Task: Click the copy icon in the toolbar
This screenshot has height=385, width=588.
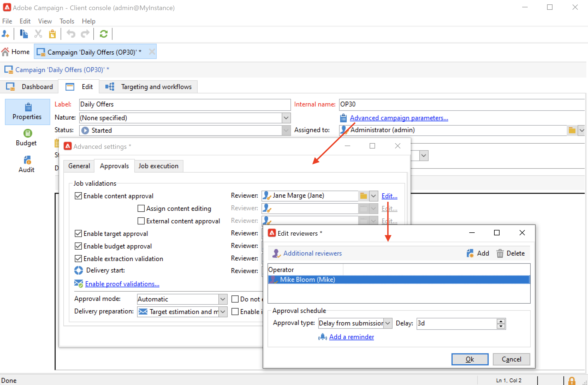Action: click(24, 34)
